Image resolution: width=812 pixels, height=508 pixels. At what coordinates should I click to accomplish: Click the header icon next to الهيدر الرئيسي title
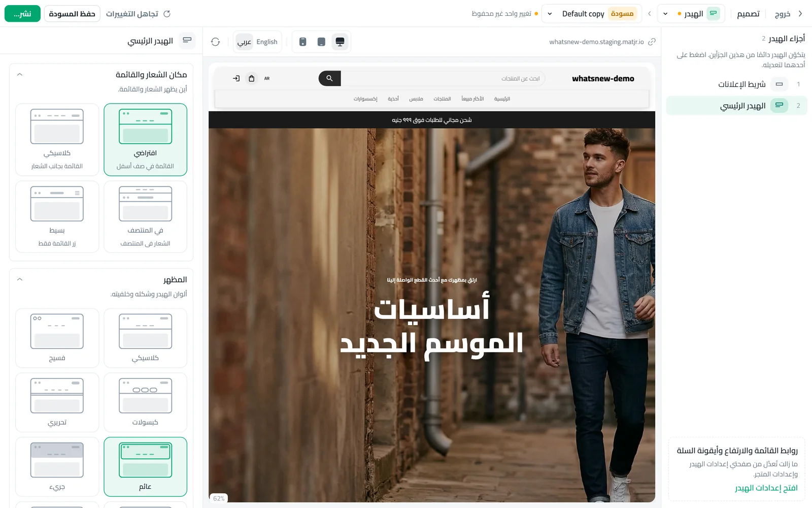(187, 41)
